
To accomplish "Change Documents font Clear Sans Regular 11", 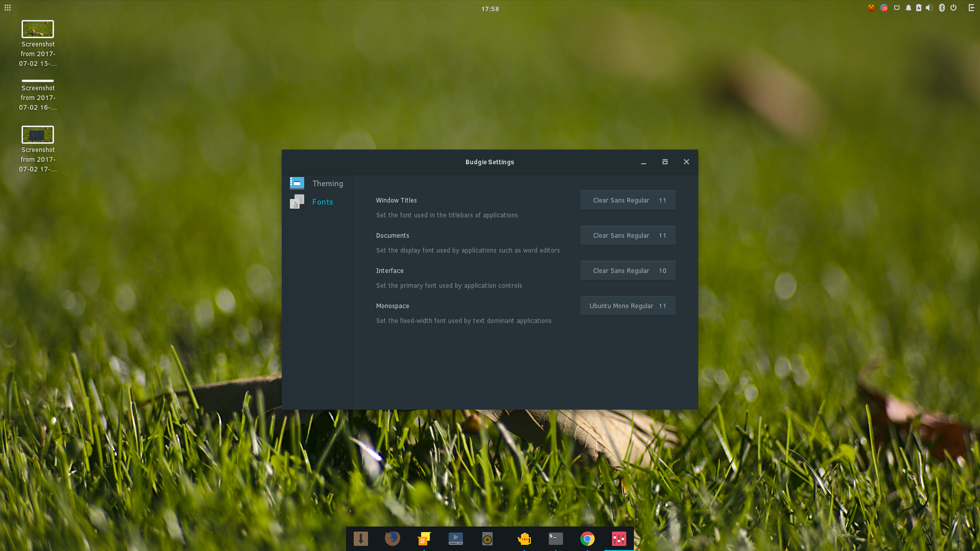I will (628, 235).
